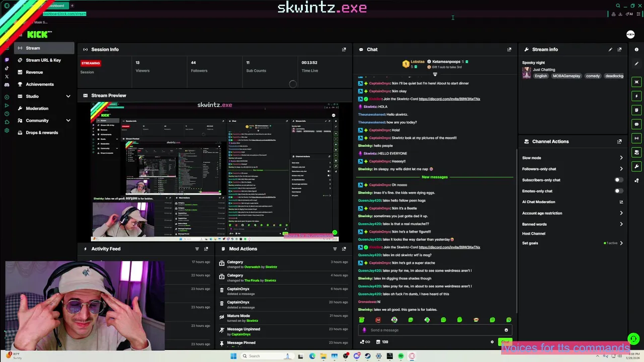Expand the Community submenu chevron

click(x=68, y=121)
